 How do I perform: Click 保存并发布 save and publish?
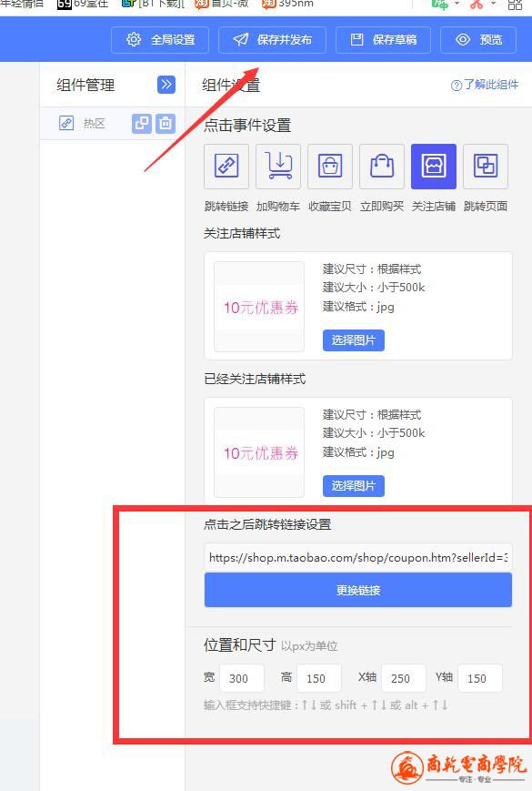click(x=273, y=40)
